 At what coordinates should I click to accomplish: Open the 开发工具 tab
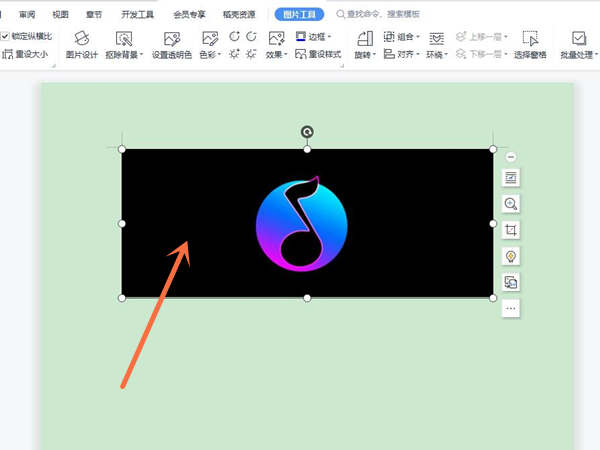click(136, 15)
